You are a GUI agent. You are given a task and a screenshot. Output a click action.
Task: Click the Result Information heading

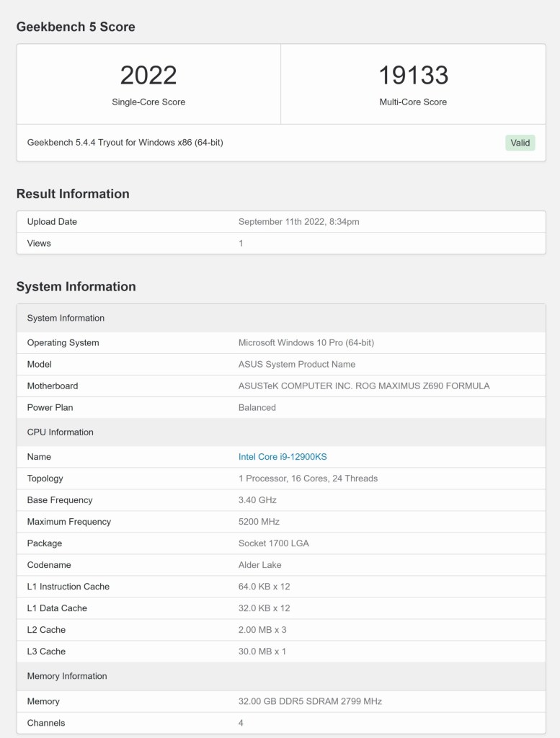click(x=73, y=194)
